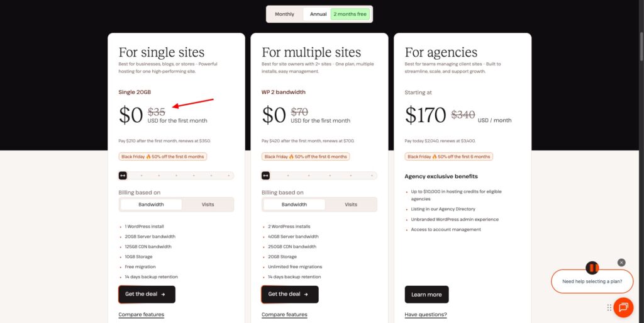Click the arrow in multiple sites Get the deal
644x323 pixels.
tap(306, 294)
